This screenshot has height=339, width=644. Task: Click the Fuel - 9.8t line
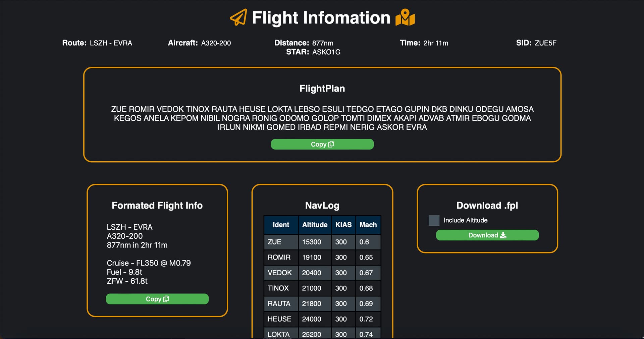tap(124, 272)
